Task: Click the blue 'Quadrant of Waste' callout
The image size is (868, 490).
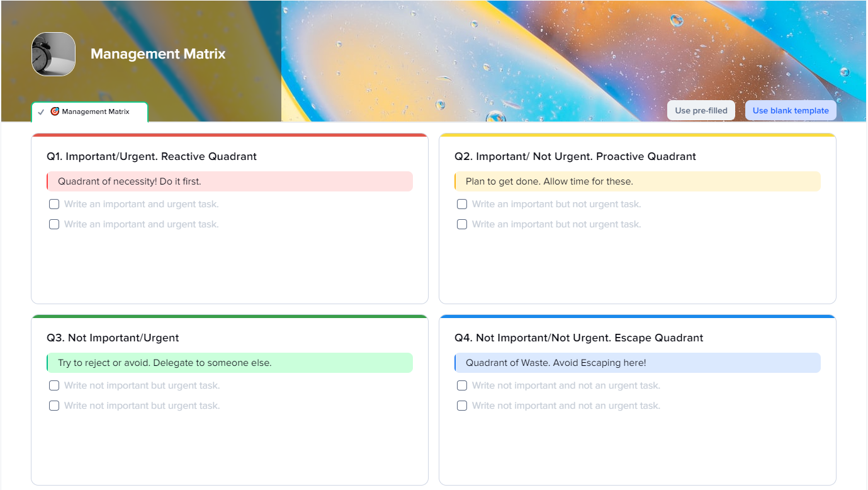Action: coord(637,363)
